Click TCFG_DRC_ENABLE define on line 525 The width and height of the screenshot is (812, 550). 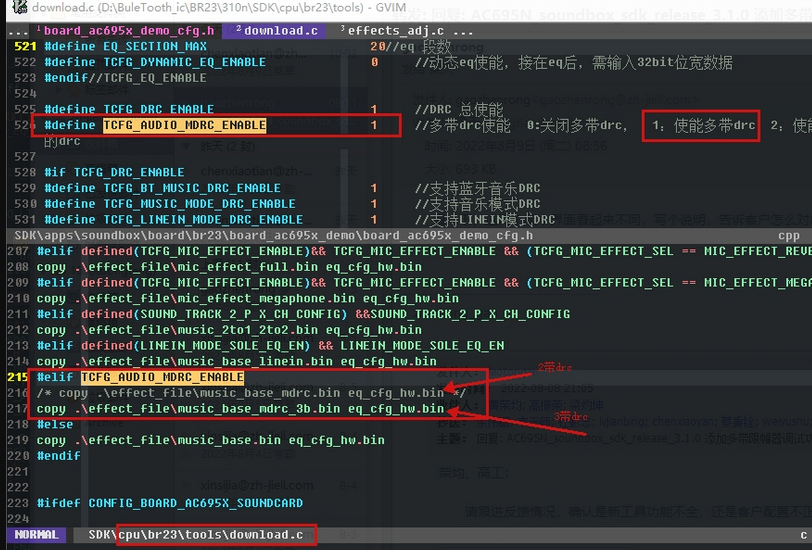(158, 109)
